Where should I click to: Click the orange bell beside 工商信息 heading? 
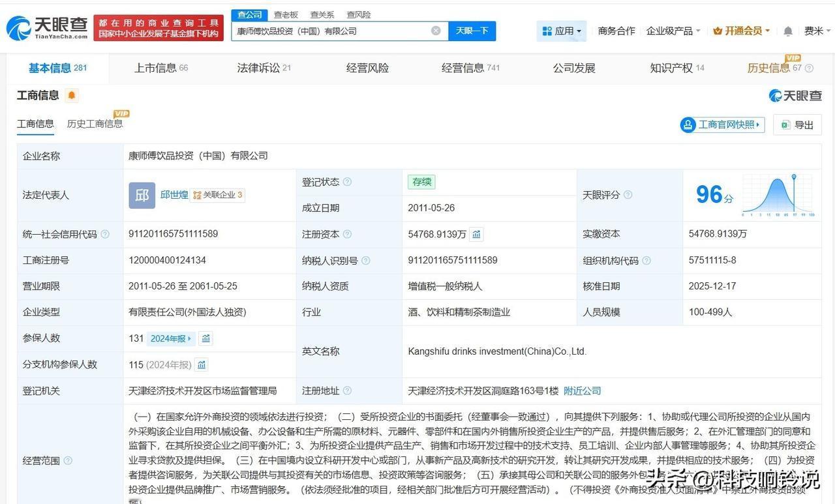72,95
